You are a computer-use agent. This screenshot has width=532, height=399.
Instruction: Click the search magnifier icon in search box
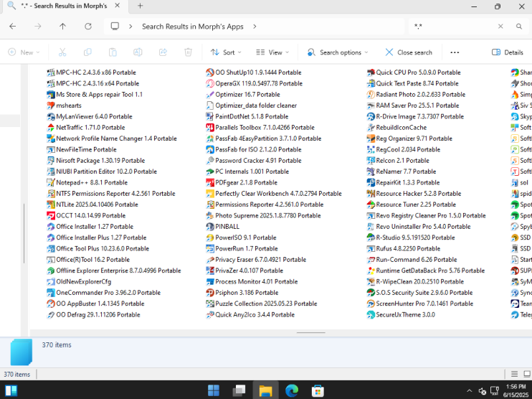pyautogui.click(x=519, y=26)
